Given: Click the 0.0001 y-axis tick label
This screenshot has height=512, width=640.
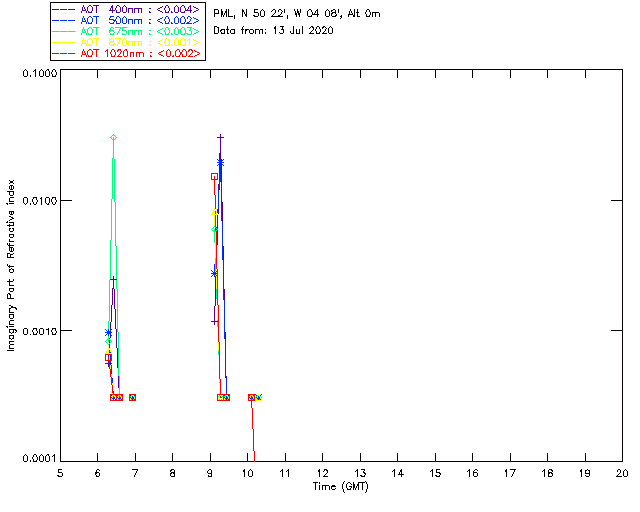Looking at the screenshot, I should coord(39,459).
